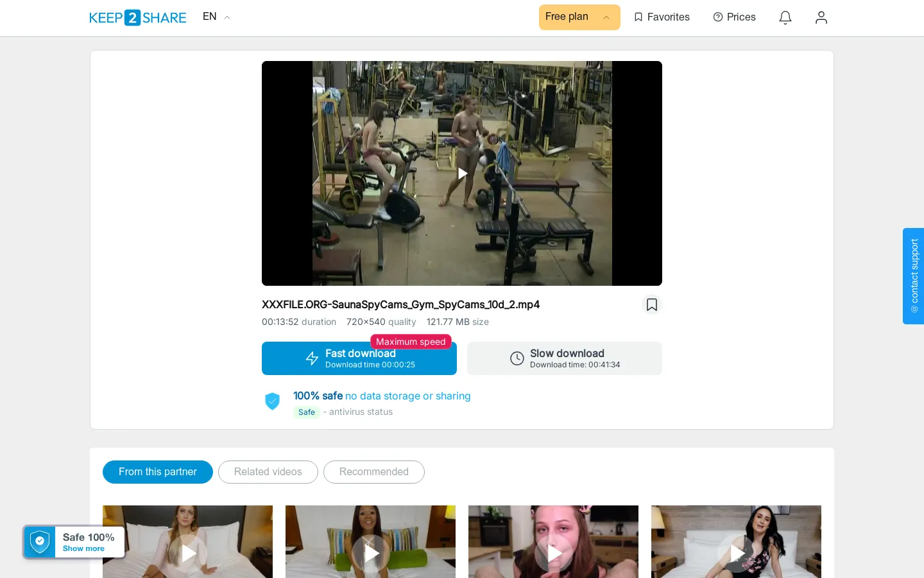Select the From this partner tab
924x578 pixels.
click(158, 472)
